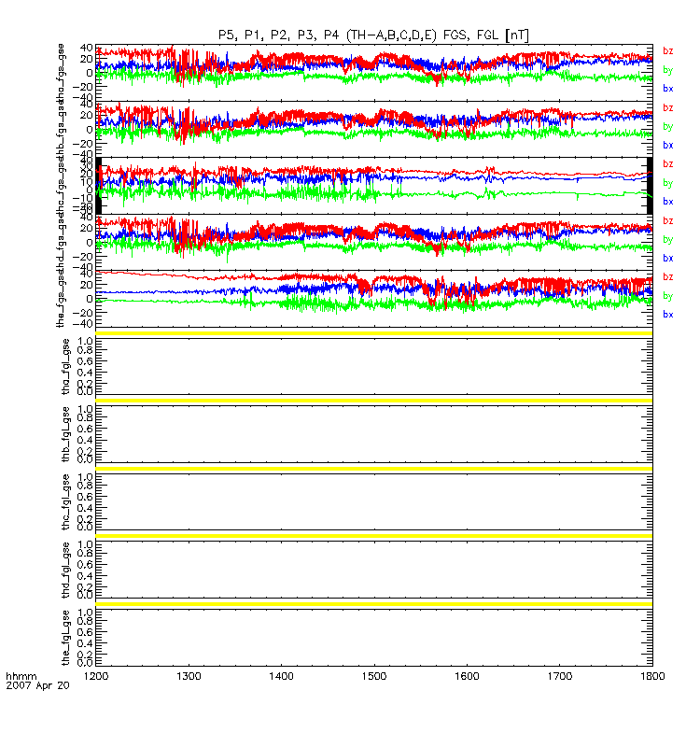Click the bx legend of the third panel
The image size is (700, 747).
[x=668, y=202]
